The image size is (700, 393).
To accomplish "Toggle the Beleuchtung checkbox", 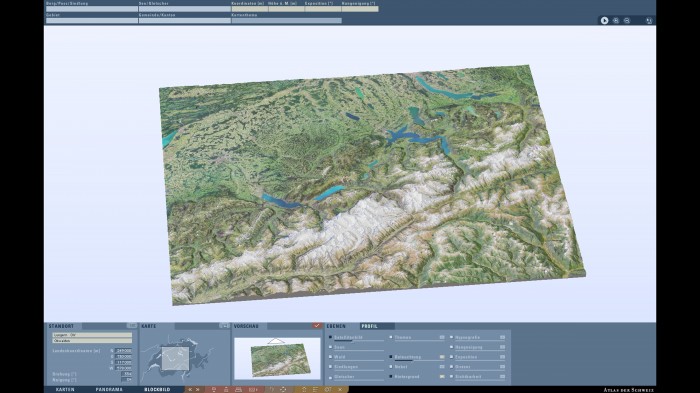I will click(391, 357).
